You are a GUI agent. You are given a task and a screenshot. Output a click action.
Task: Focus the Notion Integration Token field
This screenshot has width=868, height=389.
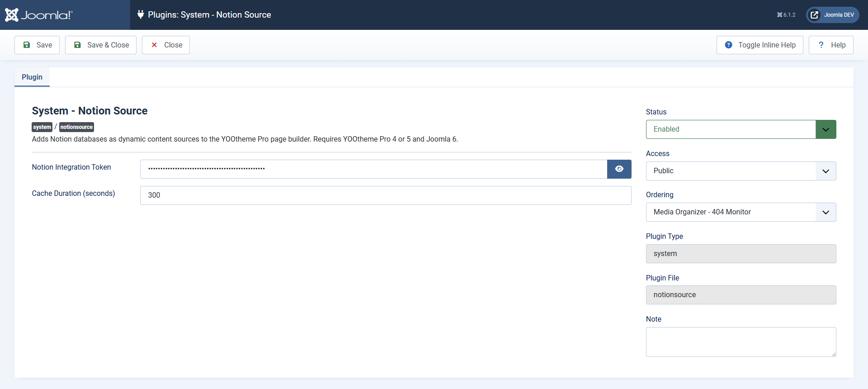[x=373, y=169]
